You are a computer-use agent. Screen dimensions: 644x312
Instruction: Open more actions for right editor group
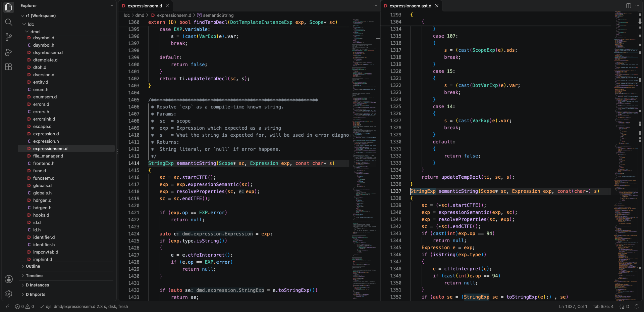click(637, 6)
